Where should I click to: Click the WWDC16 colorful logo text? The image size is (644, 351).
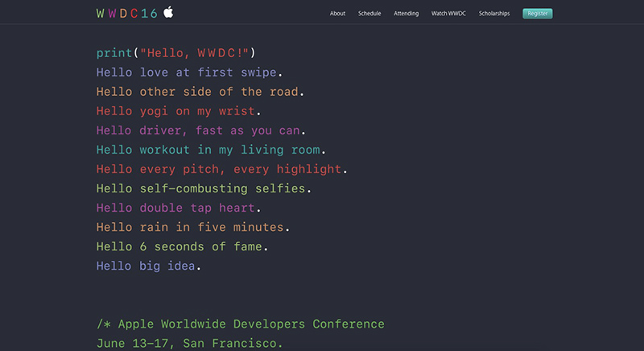coord(126,13)
